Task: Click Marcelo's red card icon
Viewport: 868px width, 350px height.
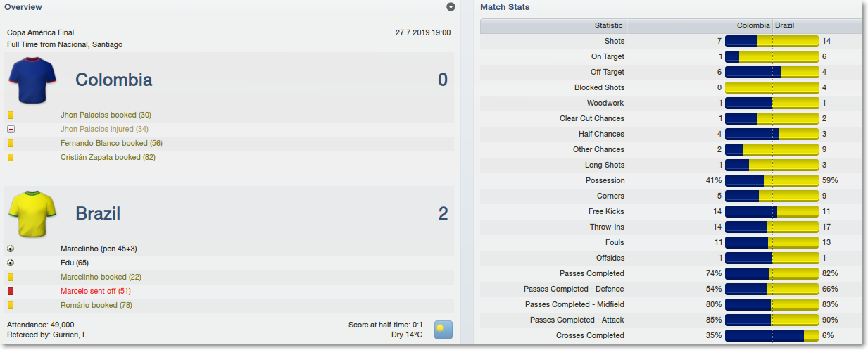Action: pos(11,291)
